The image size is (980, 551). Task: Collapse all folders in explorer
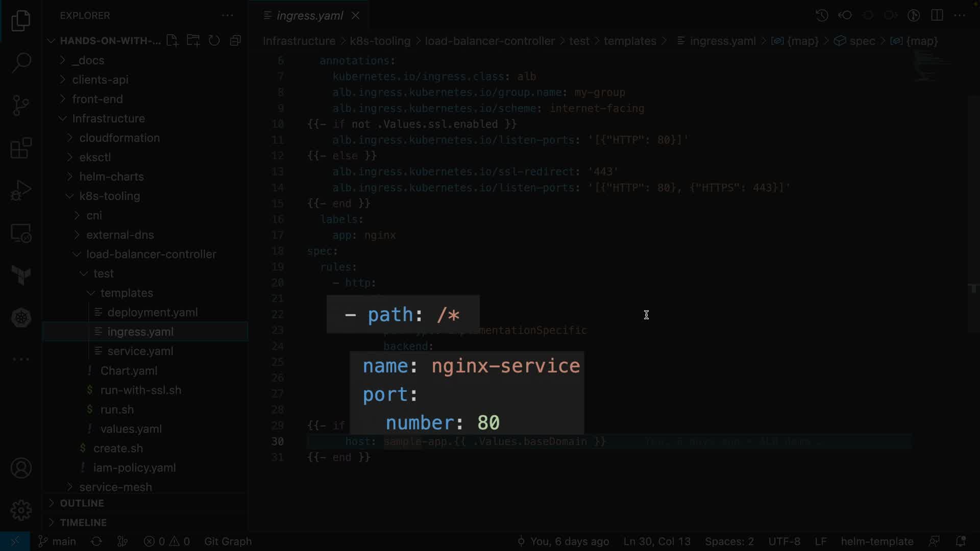[x=235, y=41]
